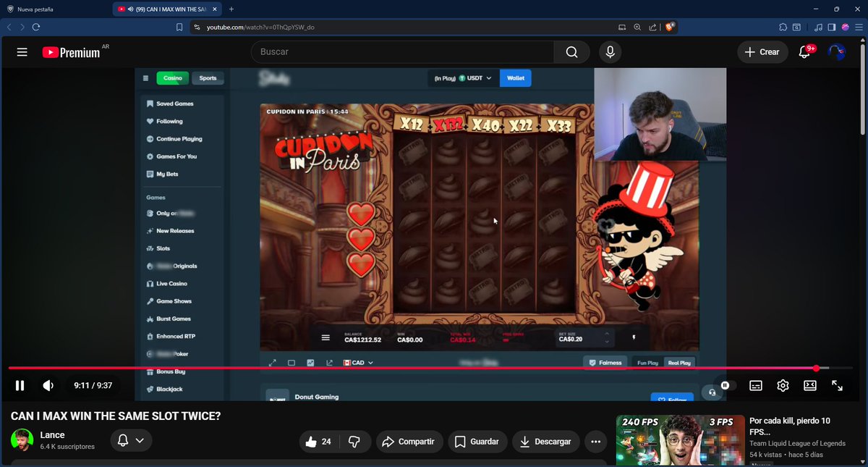868x467 pixels.
Task: Open the account avatar menu
Action: [836, 52]
